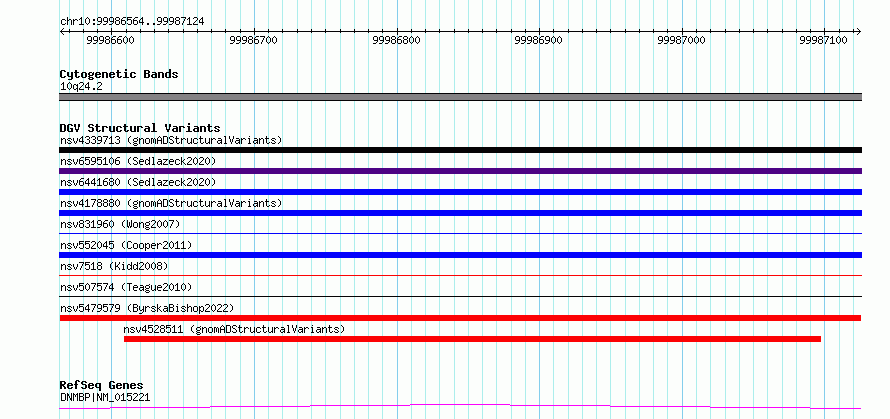The height and width of the screenshot is (419, 890).
Task: Click the gray 10q24.2 cytogenetic band bar
Action: point(460,97)
